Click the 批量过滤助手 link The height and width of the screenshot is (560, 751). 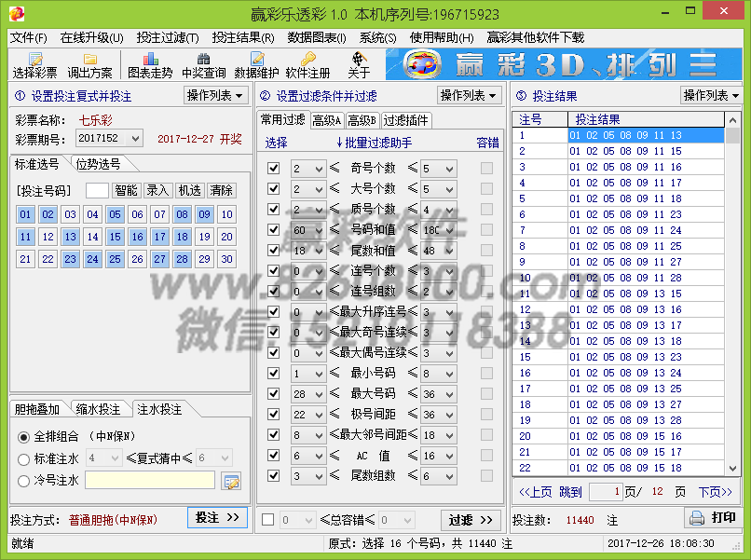374,143
